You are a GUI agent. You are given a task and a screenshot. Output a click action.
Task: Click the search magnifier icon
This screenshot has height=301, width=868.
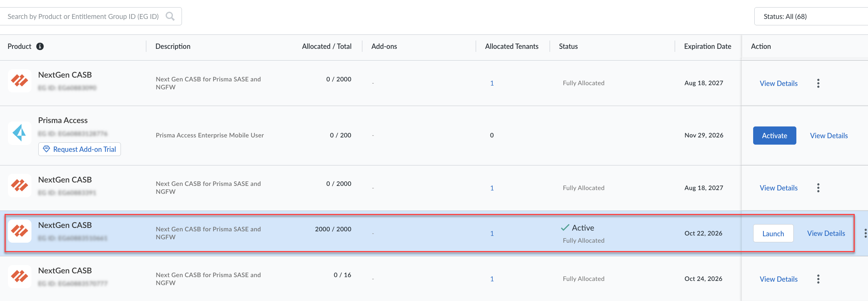click(170, 16)
